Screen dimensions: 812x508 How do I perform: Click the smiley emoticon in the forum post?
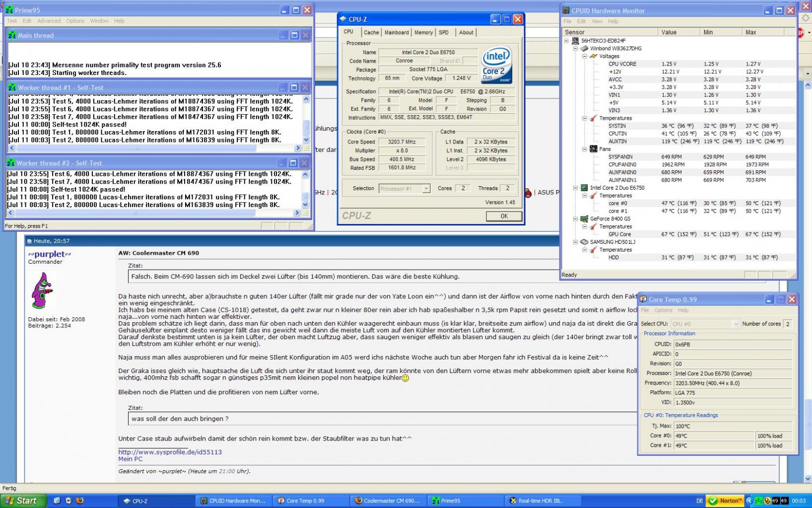coord(406,378)
